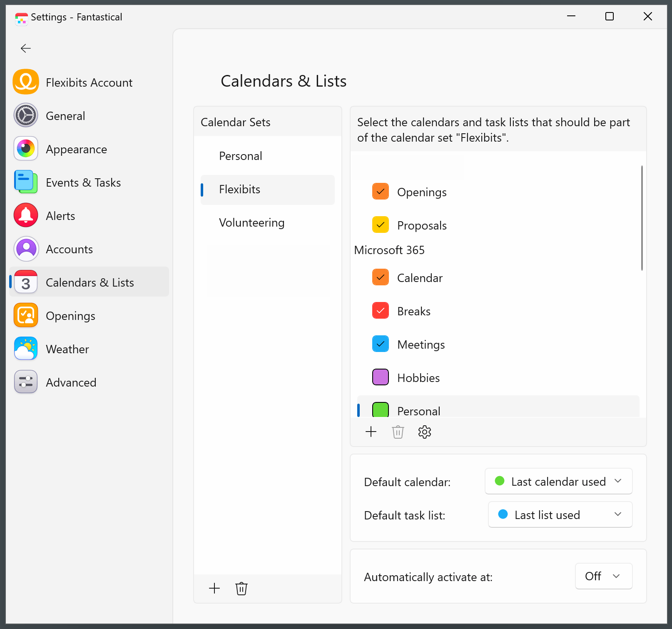This screenshot has width=672, height=629.
Task: Click the Breaks calendar name
Action: [x=414, y=311]
